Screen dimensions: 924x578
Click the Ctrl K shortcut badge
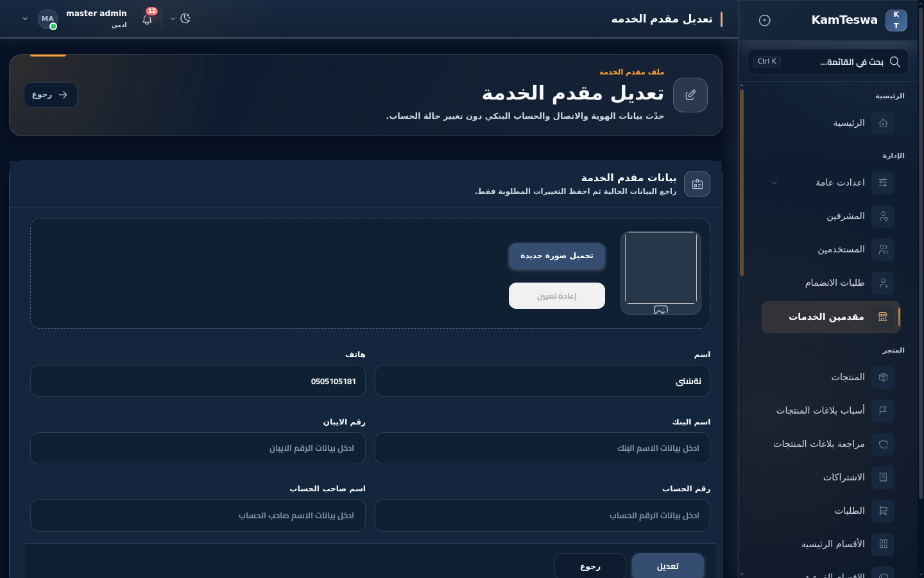pos(767,62)
